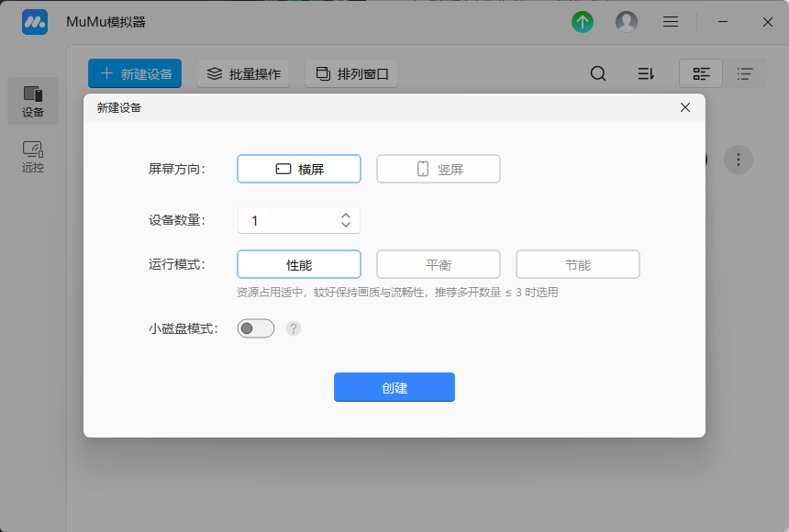Switch to compact list view layout
Screen dimensions: 789x532
[746, 73]
